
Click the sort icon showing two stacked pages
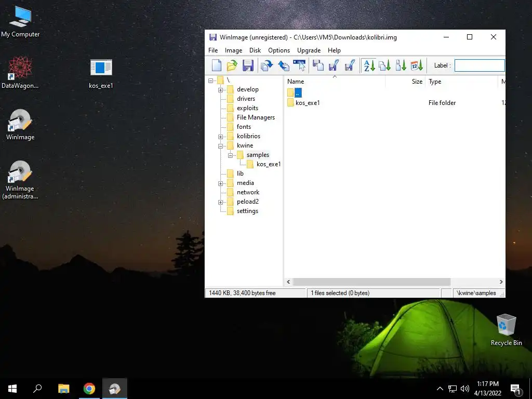point(385,65)
